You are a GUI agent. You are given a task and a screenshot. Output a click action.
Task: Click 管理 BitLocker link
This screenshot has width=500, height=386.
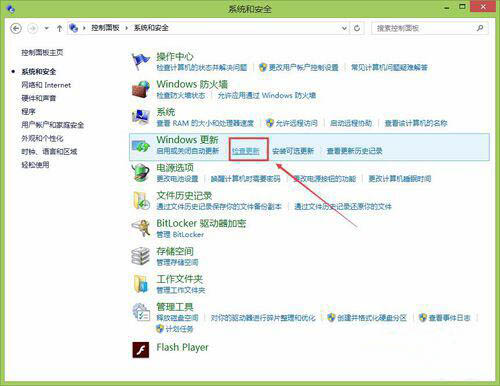[x=180, y=234]
